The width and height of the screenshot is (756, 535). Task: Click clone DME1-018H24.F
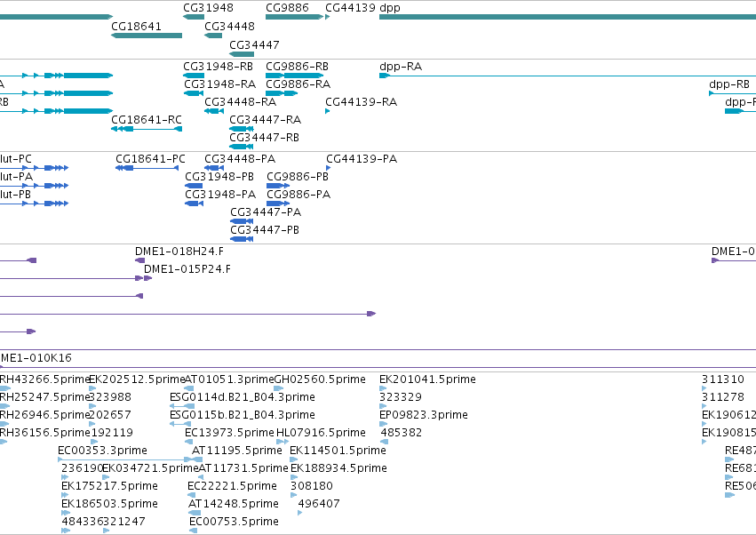coord(179,252)
